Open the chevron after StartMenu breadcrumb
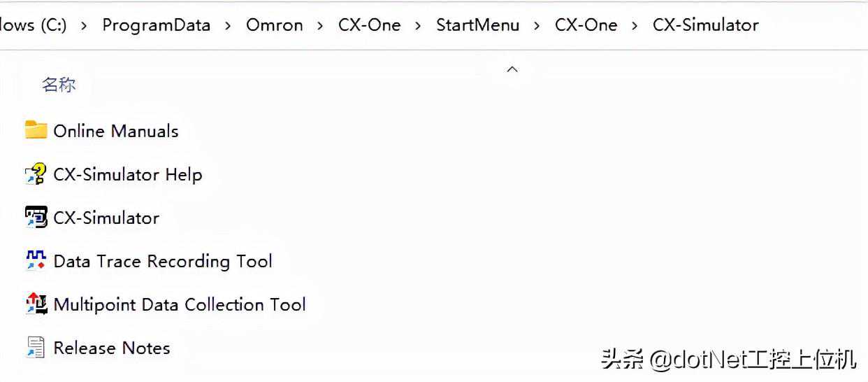This screenshot has height=382, width=868. pyautogui.click(x=537, y=26)
